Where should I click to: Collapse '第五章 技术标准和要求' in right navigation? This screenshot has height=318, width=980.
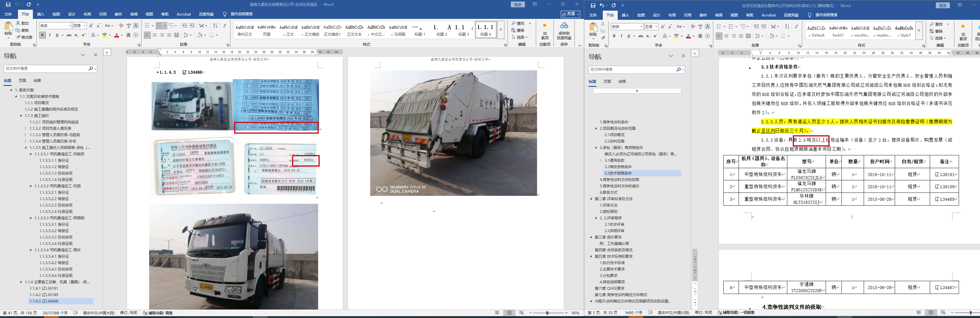pyautogui.click(x=591, y=256)
